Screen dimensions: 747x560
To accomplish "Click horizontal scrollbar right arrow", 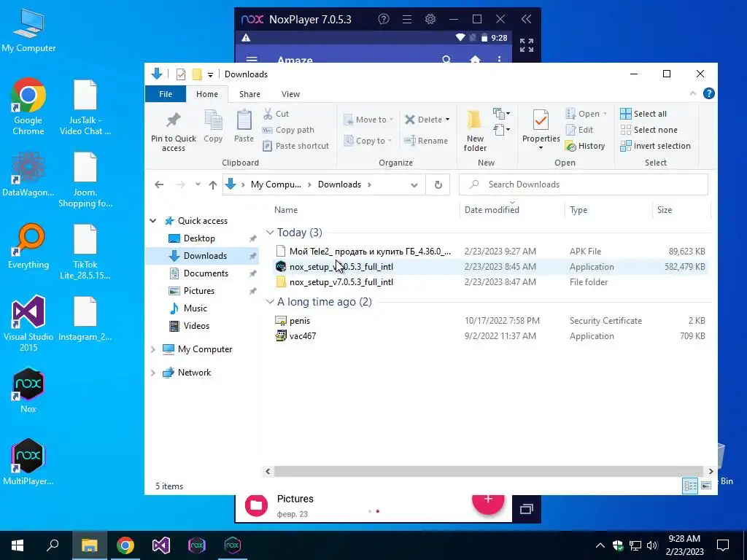I will [711, 472].
